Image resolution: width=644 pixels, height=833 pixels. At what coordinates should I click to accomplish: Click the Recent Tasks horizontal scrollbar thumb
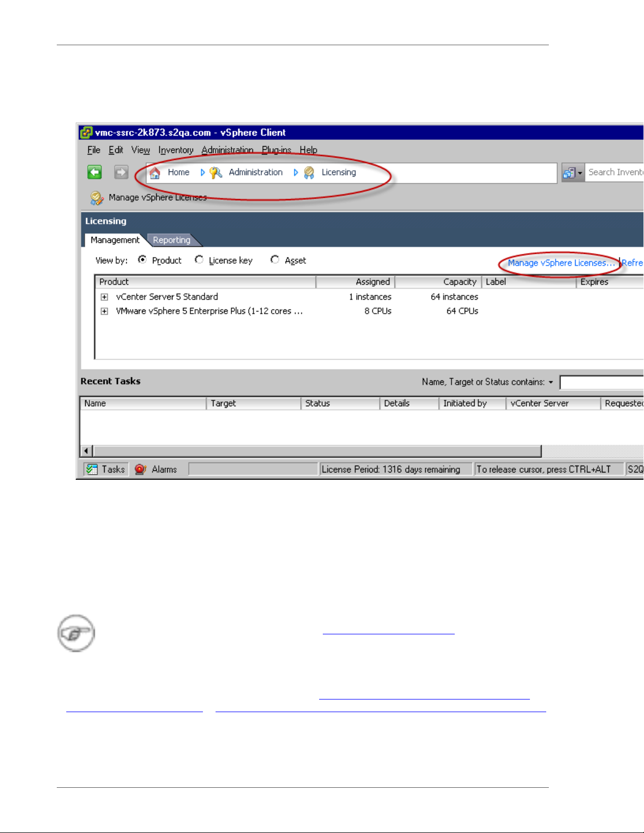point(317,451)
